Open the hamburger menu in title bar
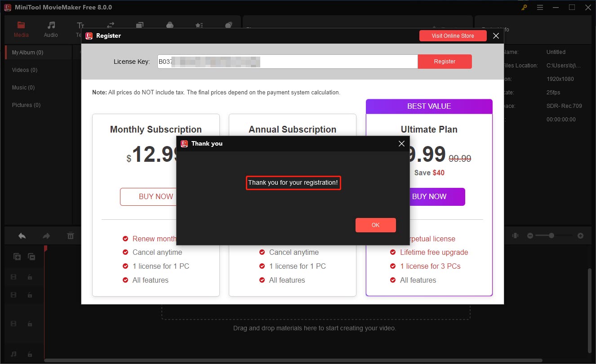This screenshot has height=364, width=596. click(x=540, y=8)
